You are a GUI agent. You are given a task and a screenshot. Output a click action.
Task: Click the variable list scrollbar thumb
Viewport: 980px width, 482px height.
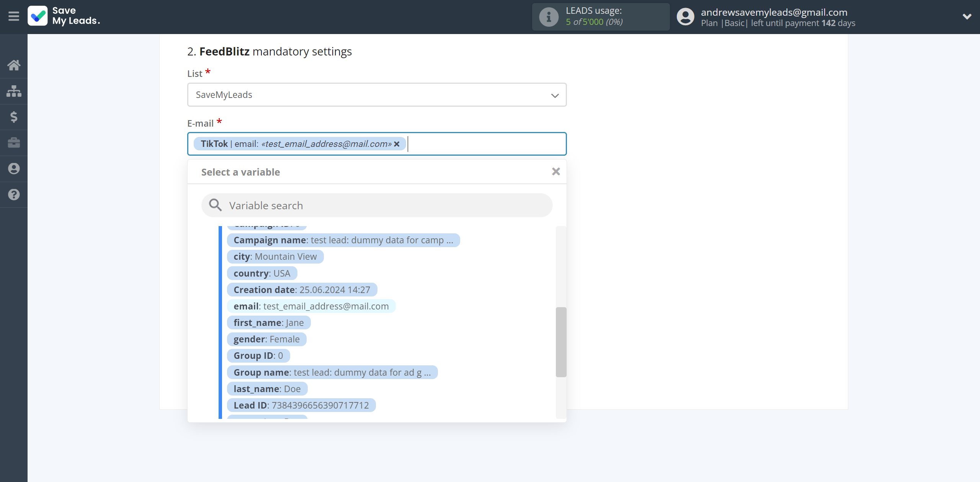pos(561,342)
